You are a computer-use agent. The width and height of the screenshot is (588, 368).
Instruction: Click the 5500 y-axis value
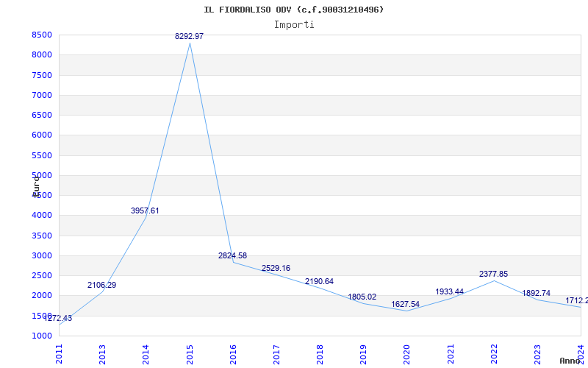(42, 155)
